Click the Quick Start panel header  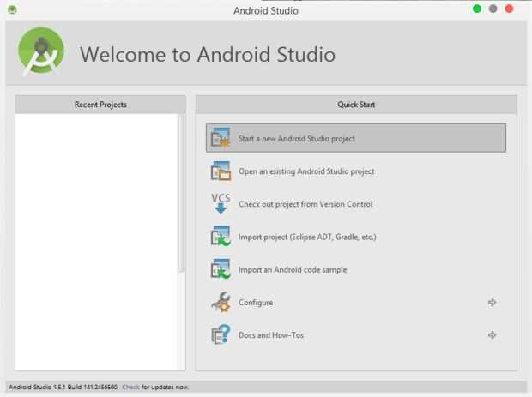[x=356, y=105]
